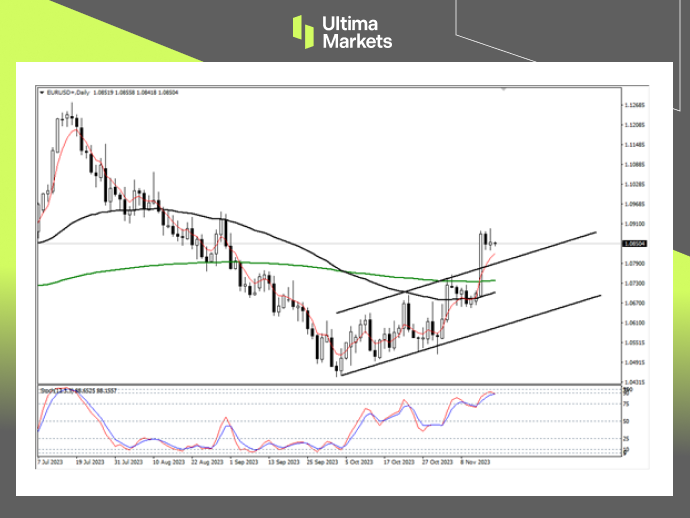Click the current price tag 1.08504

633,243
